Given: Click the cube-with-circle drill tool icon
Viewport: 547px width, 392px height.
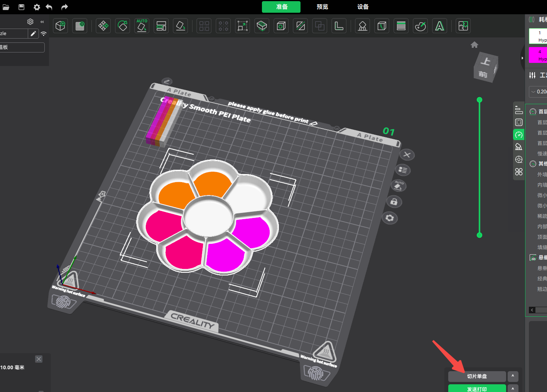Looking at the screenshot, I should tap(281, 26).
